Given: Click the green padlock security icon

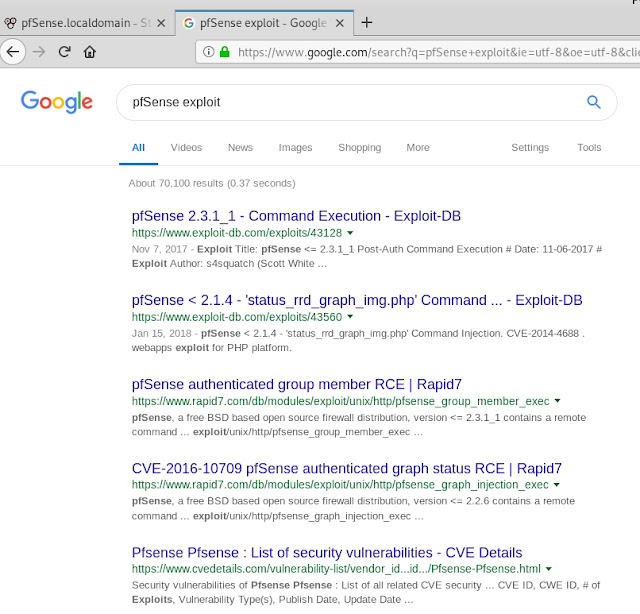Looking at the screenshot, I should [x=224, y=52].
